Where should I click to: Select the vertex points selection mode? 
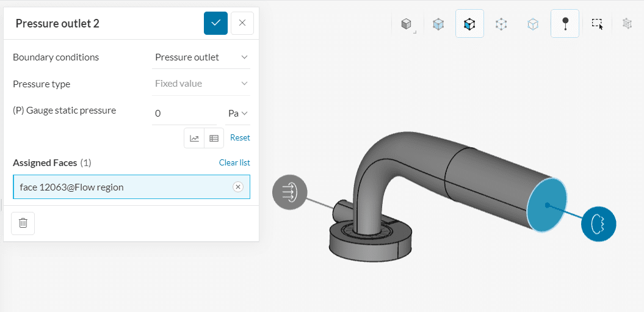click(501, 24)
